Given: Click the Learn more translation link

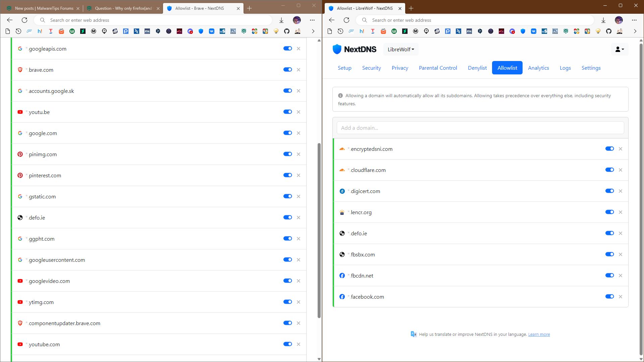Looking at the screenshot, I should tap(539, 335).
